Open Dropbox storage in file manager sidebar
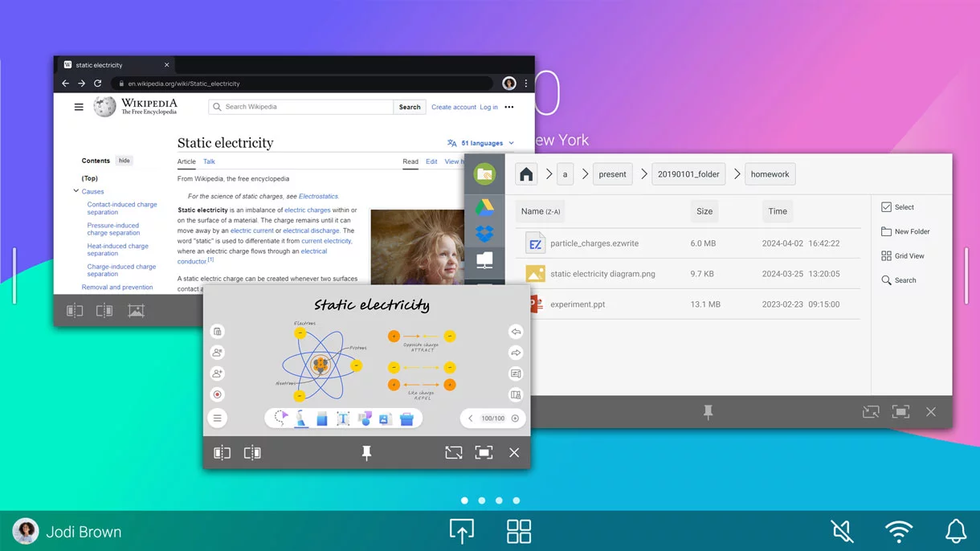The width and height of the screenshot is (980, 551). click(x=484, y=234)
